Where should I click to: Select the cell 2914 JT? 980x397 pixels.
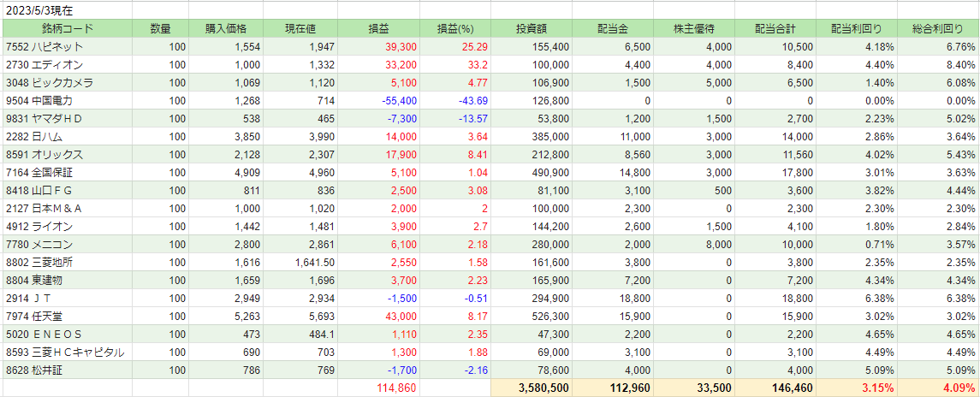point(67,298)
